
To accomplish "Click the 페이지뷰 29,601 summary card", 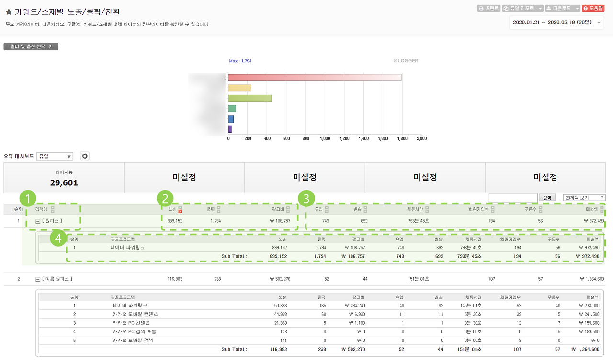I will pyautogui.click(x=64, y=178).
